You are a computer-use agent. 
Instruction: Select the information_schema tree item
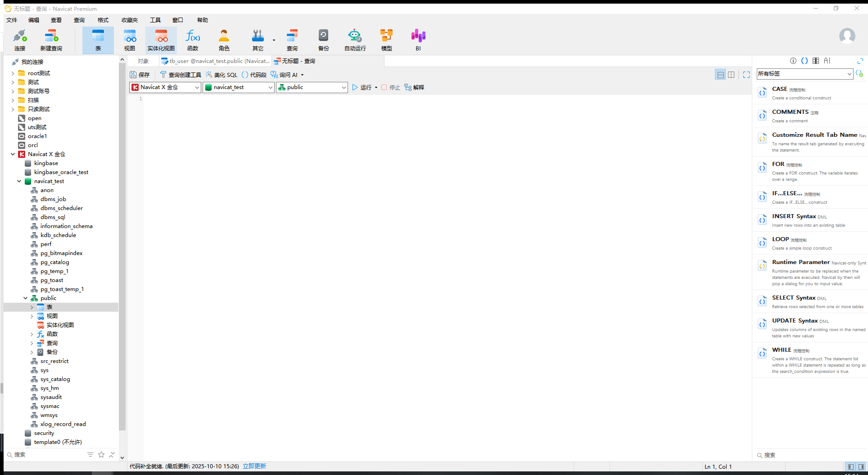click(x=66, y=226)
